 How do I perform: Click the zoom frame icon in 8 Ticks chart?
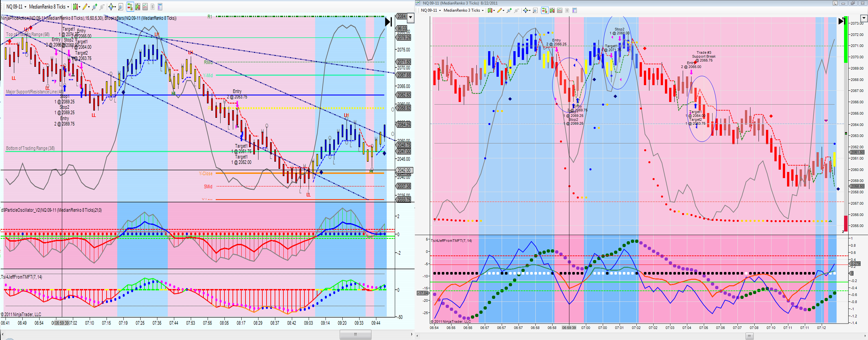(x=120, y=7)
